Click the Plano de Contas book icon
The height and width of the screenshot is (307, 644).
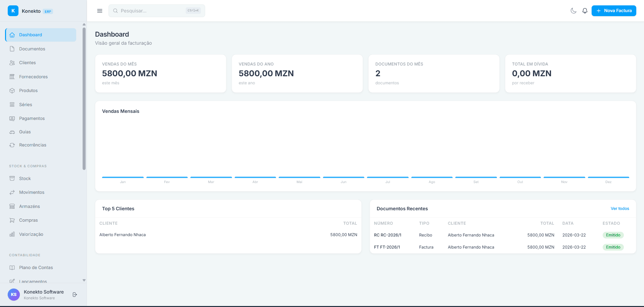pyautogui.click(x=12, y=268)
